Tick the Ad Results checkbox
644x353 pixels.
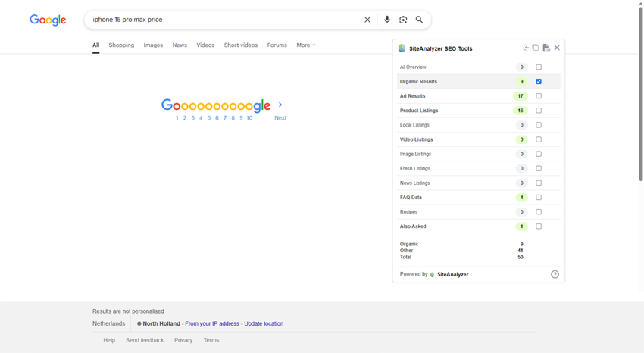click(x=539, y=96)
